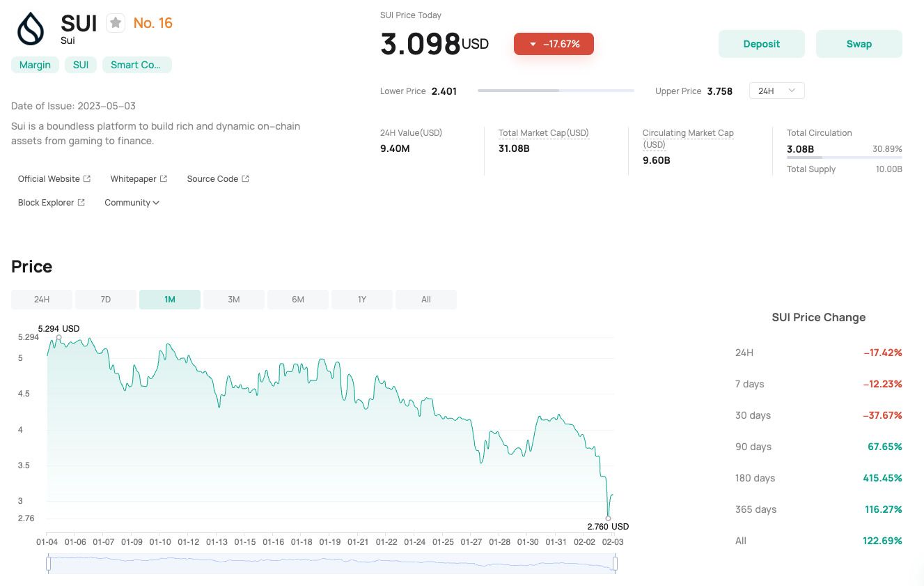Click the 2.760 USD low point marker

tap(609, 518)
